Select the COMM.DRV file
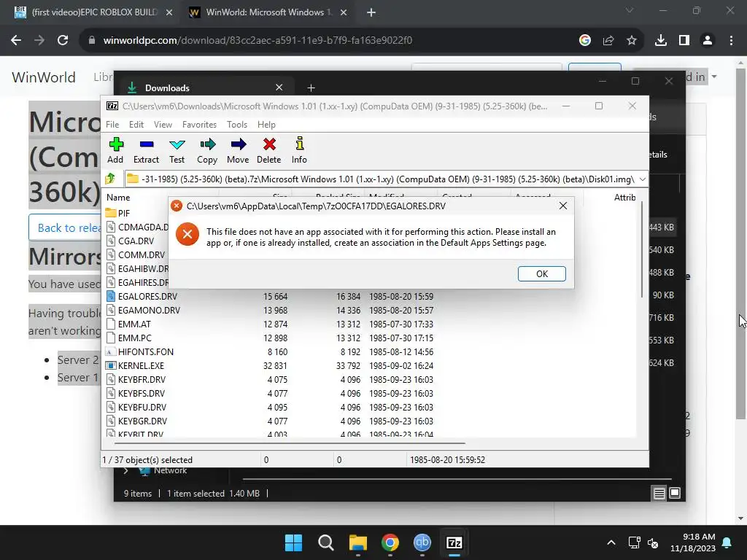This screenshot has height=560, width=747. point(141,254)
